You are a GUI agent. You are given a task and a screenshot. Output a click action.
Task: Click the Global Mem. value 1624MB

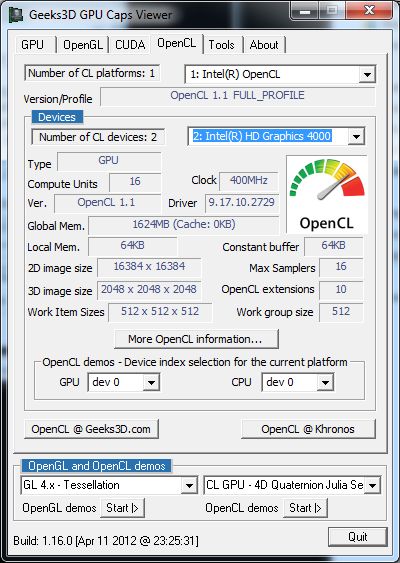[x=183, y=225]
